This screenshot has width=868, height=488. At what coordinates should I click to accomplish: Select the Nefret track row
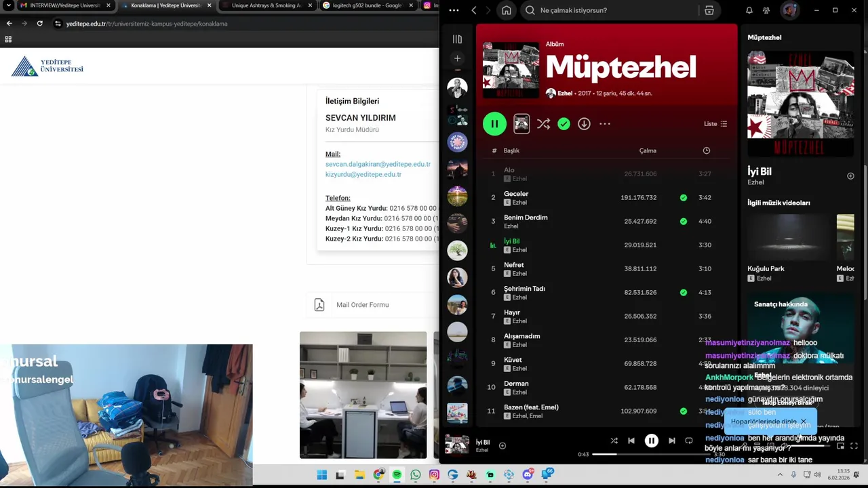click(606, 269)
